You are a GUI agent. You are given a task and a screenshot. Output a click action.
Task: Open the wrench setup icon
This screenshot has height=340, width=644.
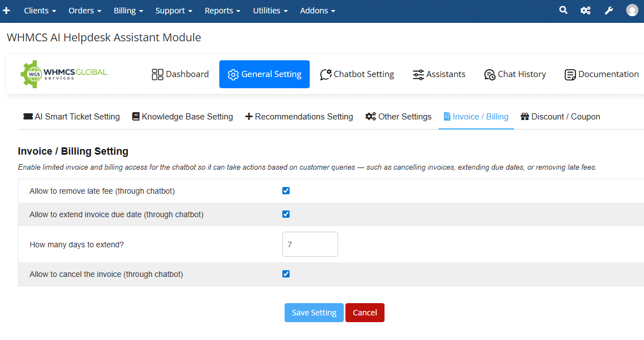pyautogui.click(x=609, y=11)
